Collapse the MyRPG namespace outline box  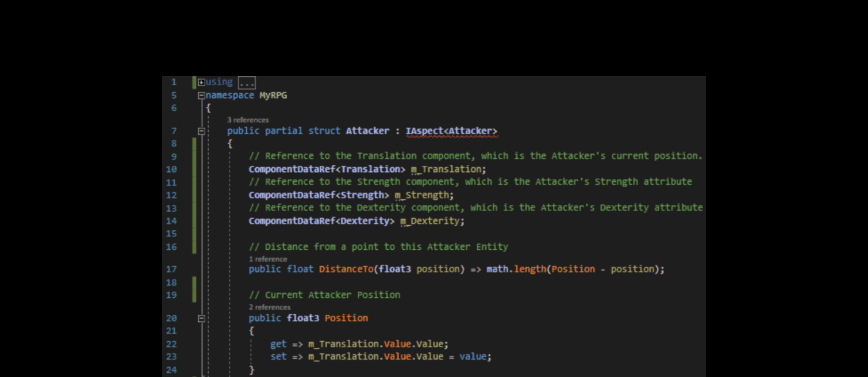[x=202, y=95]
